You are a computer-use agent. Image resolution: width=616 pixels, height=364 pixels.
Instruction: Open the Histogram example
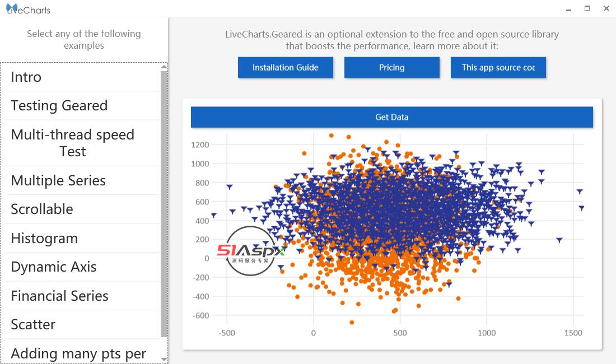point(82,239)
